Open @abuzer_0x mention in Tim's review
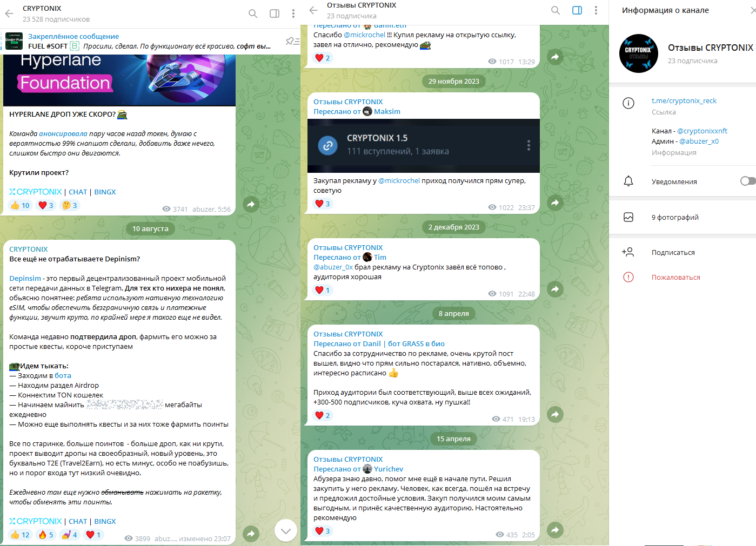This screenshot has height=546, width=756. 333,267
